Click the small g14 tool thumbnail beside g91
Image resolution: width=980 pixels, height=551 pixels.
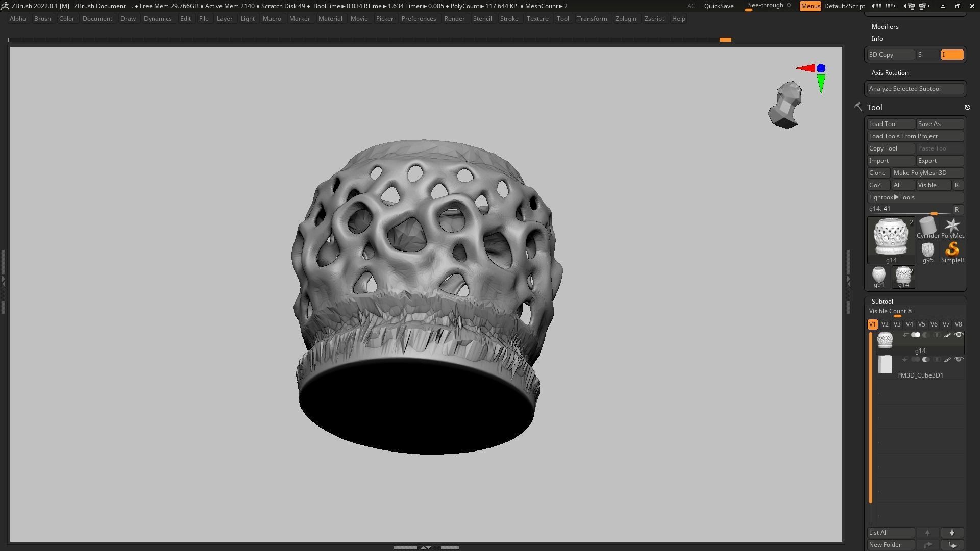point(903,277)
